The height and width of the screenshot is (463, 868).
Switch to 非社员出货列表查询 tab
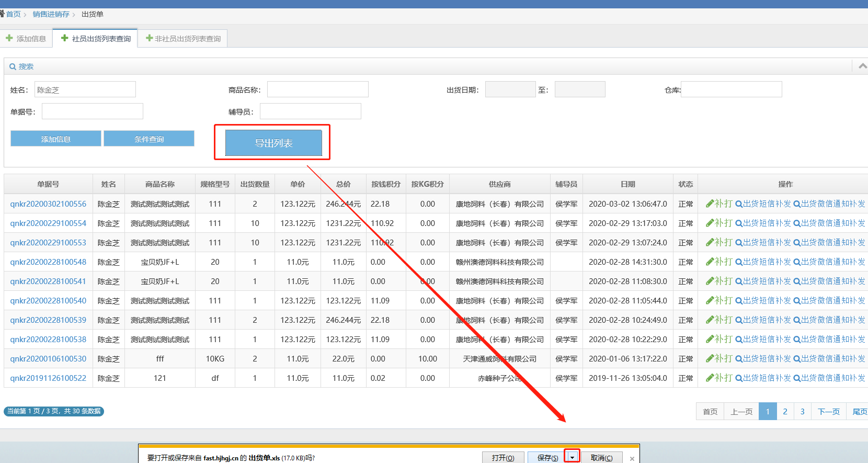[182, 39]
